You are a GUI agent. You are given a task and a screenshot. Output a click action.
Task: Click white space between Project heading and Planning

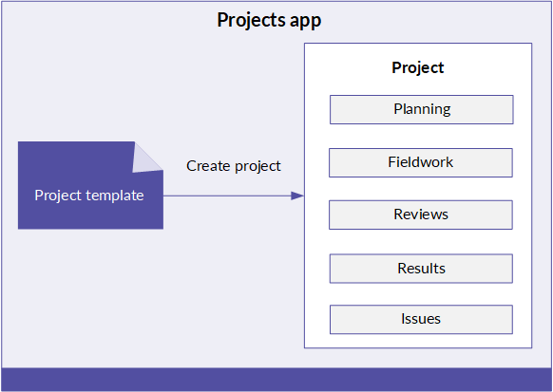418,86
